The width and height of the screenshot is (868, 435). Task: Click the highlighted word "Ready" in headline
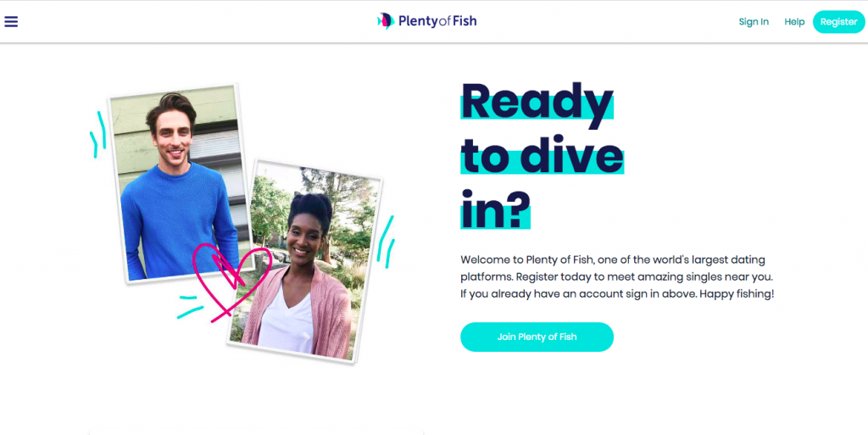(x=537, y=103)
